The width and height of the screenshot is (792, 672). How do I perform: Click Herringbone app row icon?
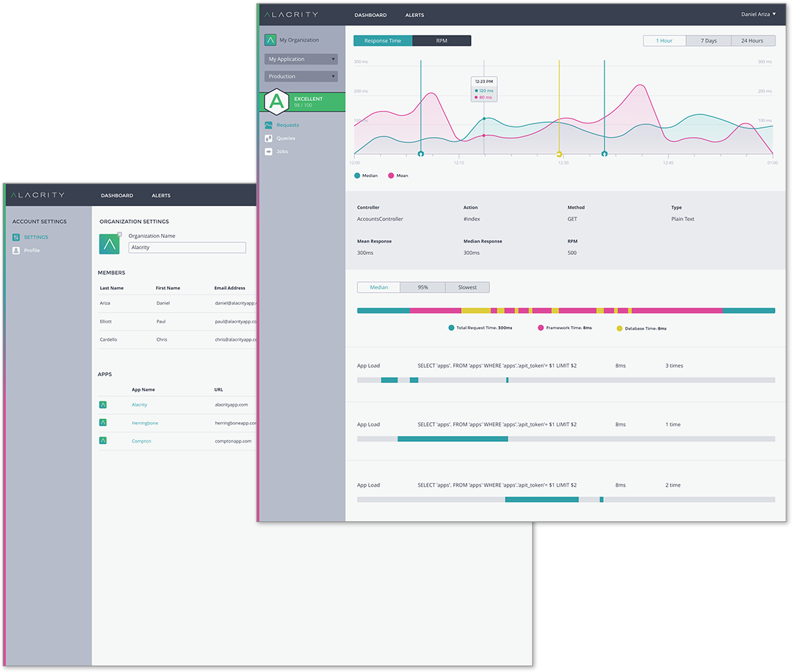point(103,423)
